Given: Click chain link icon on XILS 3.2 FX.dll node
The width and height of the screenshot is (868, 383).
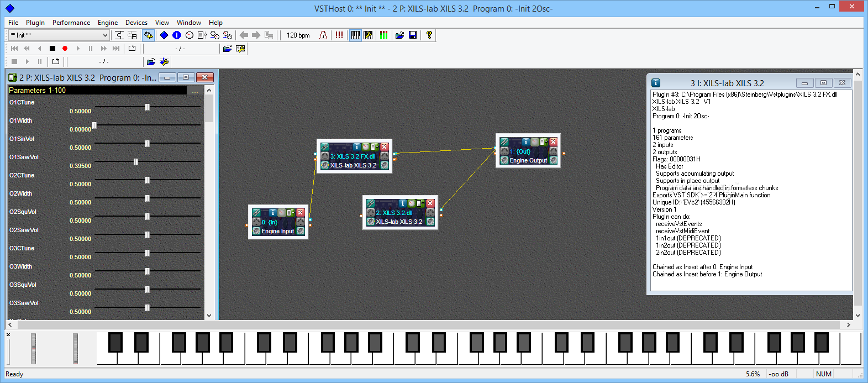Looking at the screenshot, I should (325, 147).
